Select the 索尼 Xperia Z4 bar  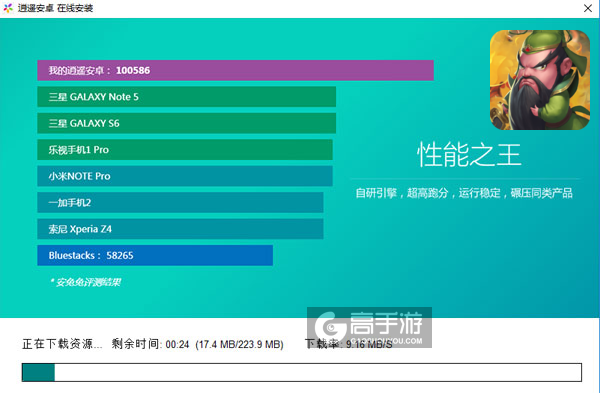point(180,229)
